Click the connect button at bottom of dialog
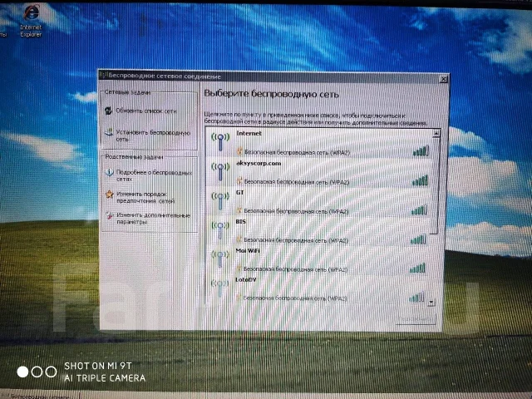 click(416, 319)
